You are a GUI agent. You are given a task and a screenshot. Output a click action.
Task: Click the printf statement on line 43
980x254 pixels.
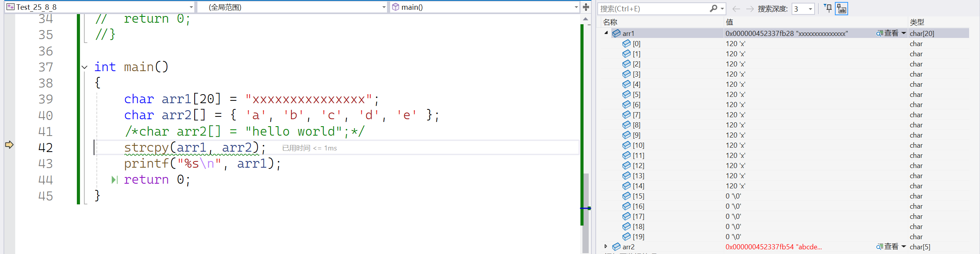[202, 164]
